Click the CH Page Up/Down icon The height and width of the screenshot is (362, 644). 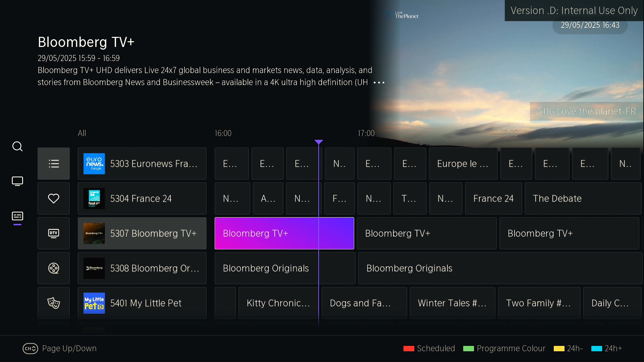point(30,349)
